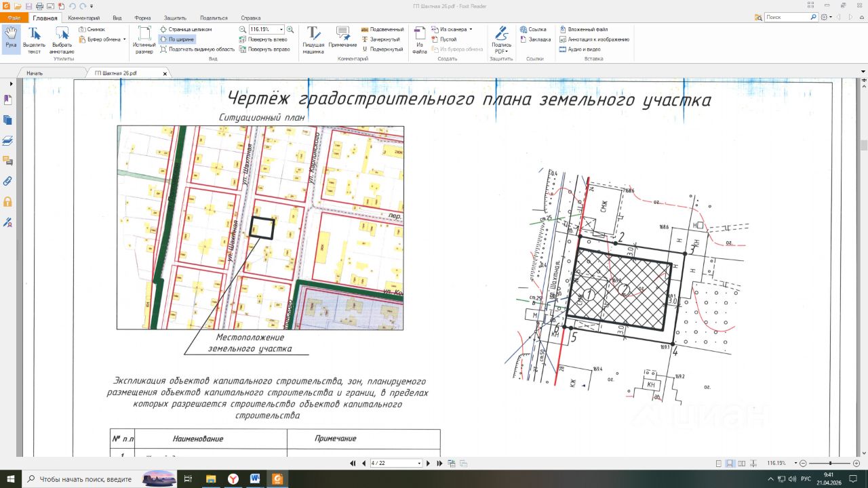Screen dimensions: 868x488
Task: Open the attachments paperclip sidebar panel
Action: pyautogui.click(x=8, y=181)
